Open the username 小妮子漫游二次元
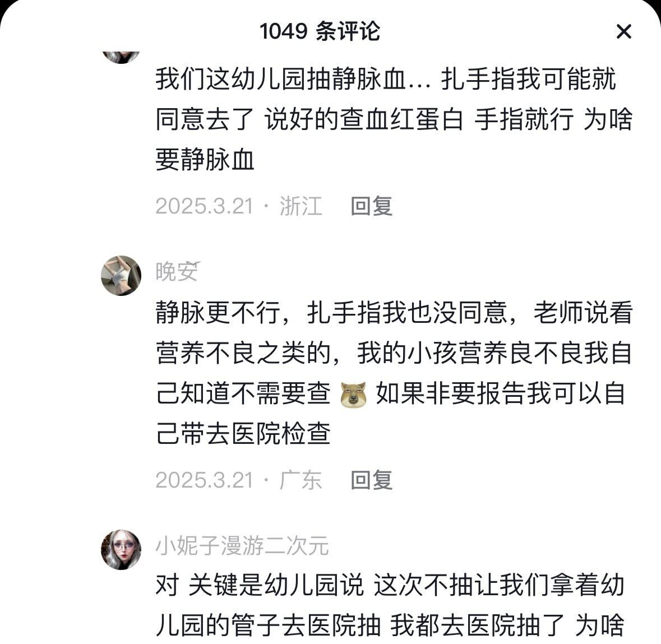 [242, 545]
